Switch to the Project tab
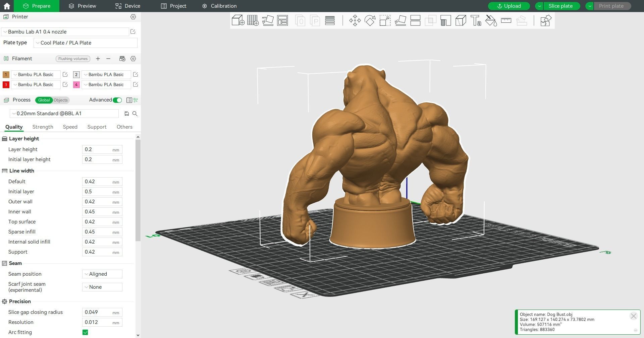The width and height of the screenshot is (644, 338). pyautogui.click(x=173, y=6)
